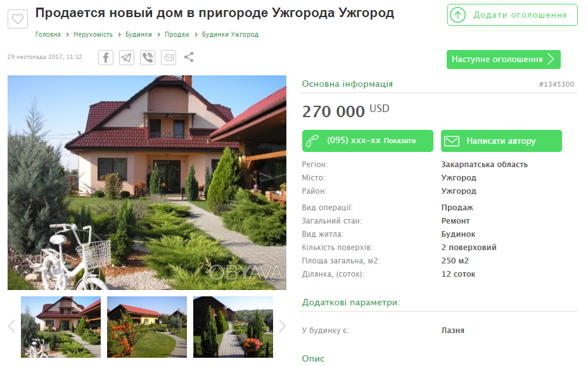Image resolution: width=588 pixels, height=366 pixels.
Task: Open Продаж breadcrumb link
Action: coord(177,34)
